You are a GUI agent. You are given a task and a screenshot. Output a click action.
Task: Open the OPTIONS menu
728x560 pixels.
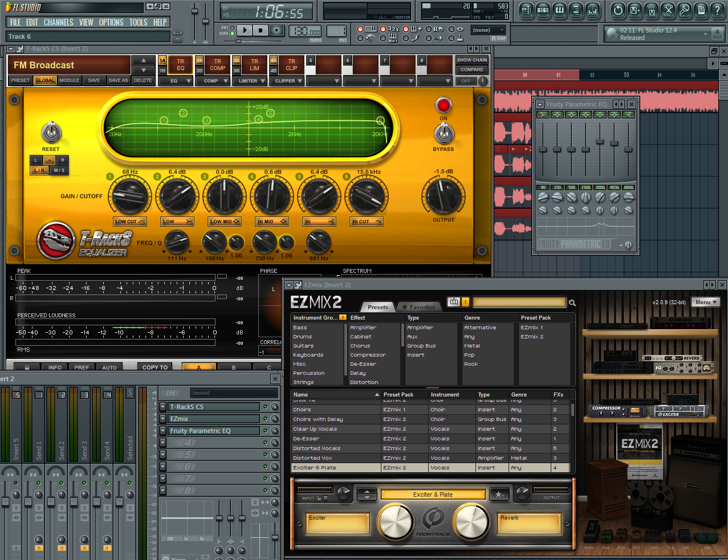point(111,22)
